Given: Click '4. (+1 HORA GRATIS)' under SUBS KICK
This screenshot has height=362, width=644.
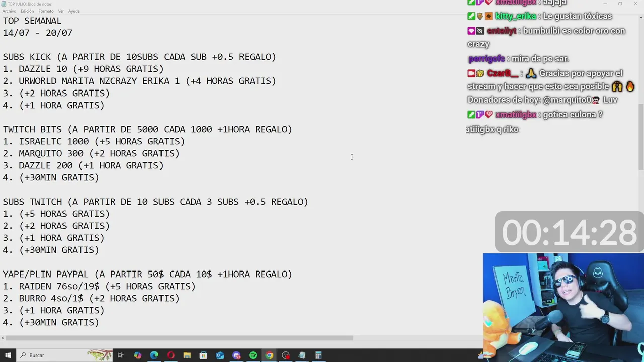Looking at the screenshot, I should click(54, 105).
